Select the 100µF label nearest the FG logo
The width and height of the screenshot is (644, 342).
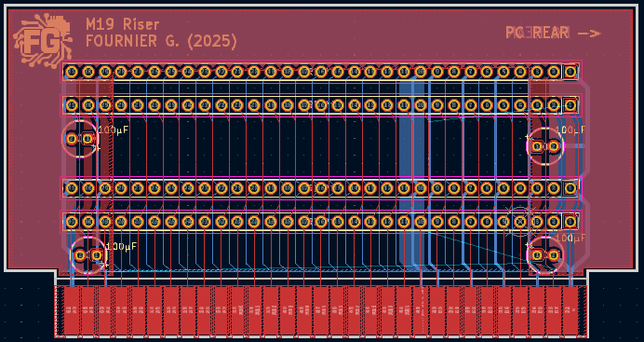click(114, 130)
